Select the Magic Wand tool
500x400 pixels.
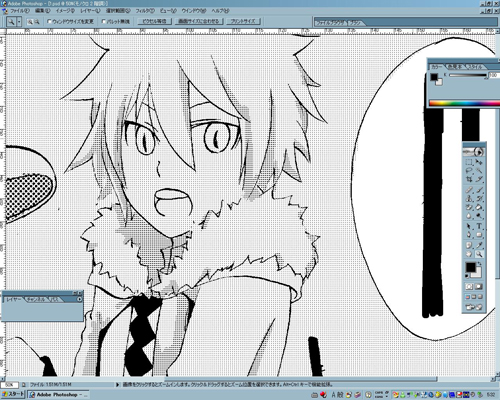(x=479, y=170)
